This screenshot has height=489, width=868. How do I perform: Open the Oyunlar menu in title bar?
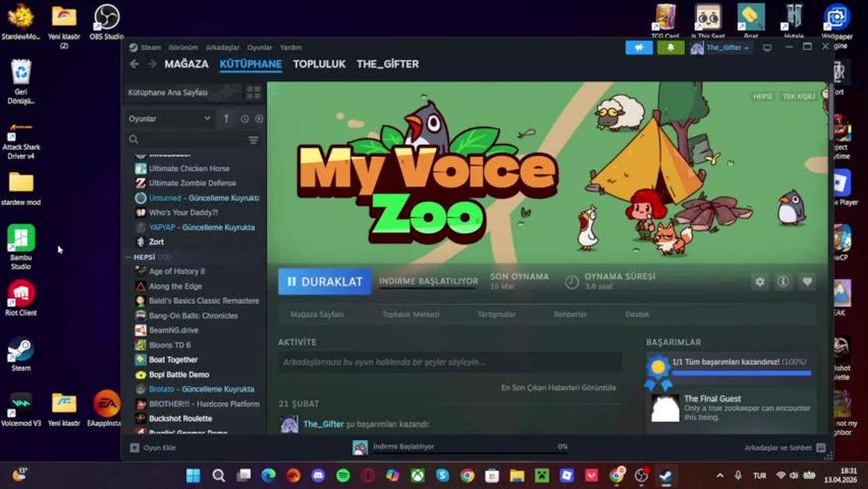(x=259, y=48)
